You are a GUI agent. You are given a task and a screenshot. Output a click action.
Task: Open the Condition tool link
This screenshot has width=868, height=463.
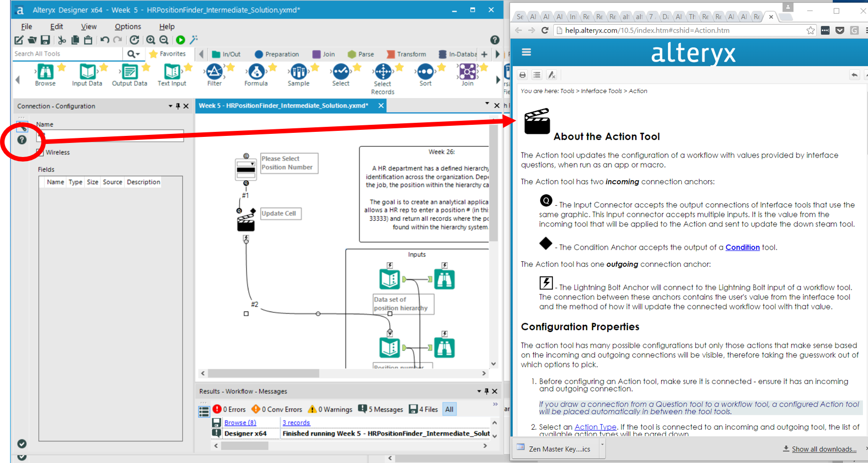[742, 247]
